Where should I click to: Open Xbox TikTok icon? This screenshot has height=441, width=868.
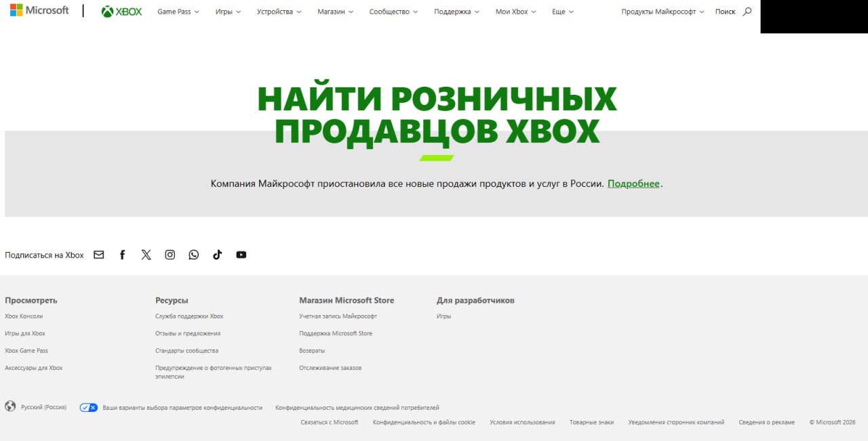click(218, 255)
